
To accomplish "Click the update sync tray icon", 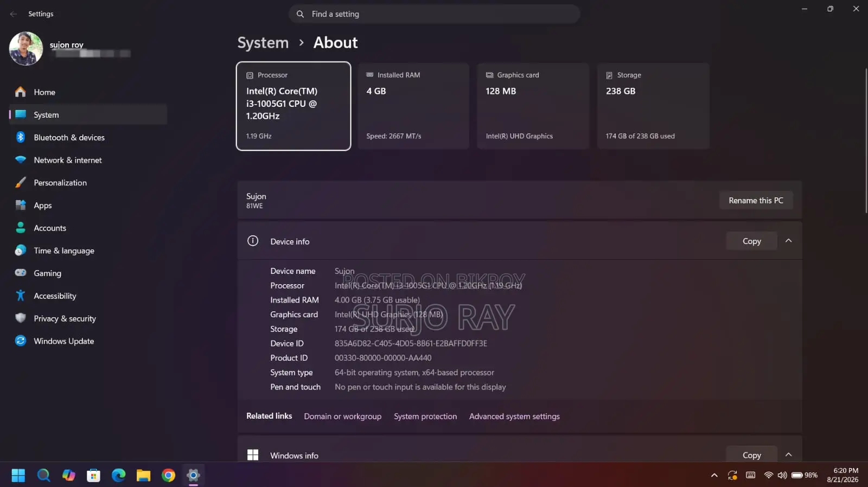I will [732, 476].
